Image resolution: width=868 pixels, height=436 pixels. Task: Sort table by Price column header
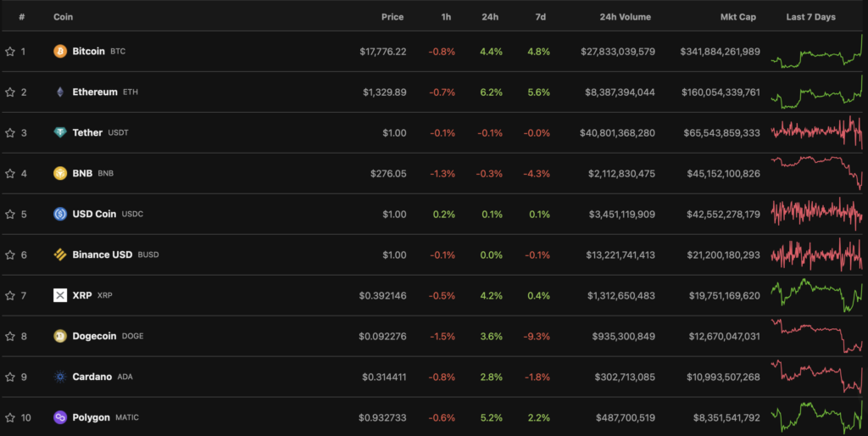[392, 17]
